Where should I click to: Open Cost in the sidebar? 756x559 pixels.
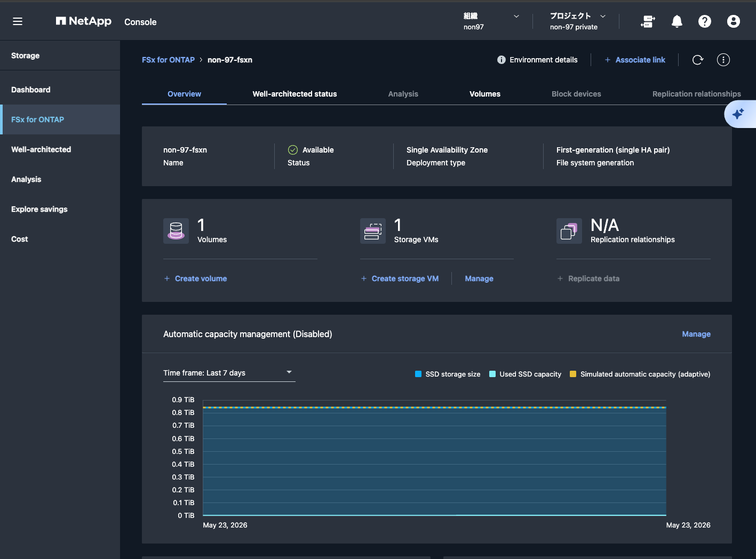click(x=60, y=239)
